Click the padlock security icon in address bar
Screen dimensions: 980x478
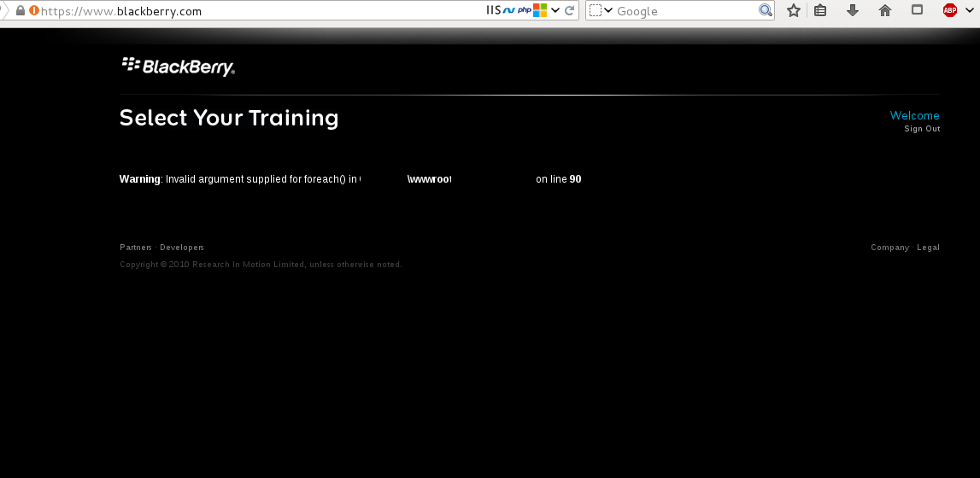21,11
